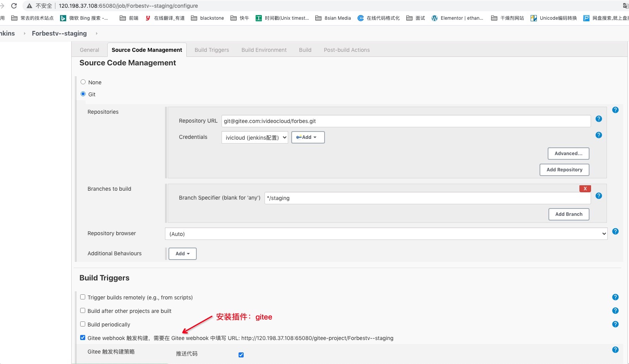
Task: Open the Post-build Actions tab
Action: pos(347,50)
